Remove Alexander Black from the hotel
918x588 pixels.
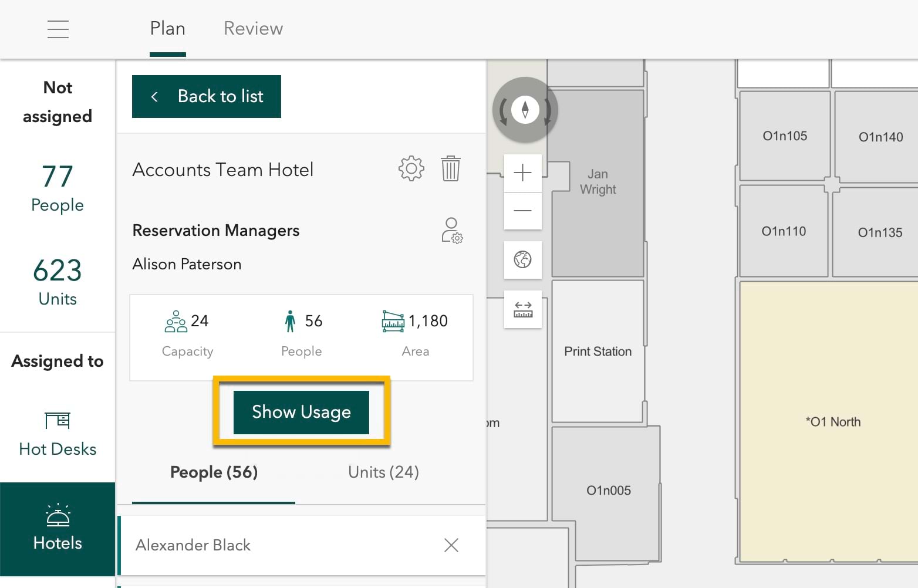click(451, 545)
